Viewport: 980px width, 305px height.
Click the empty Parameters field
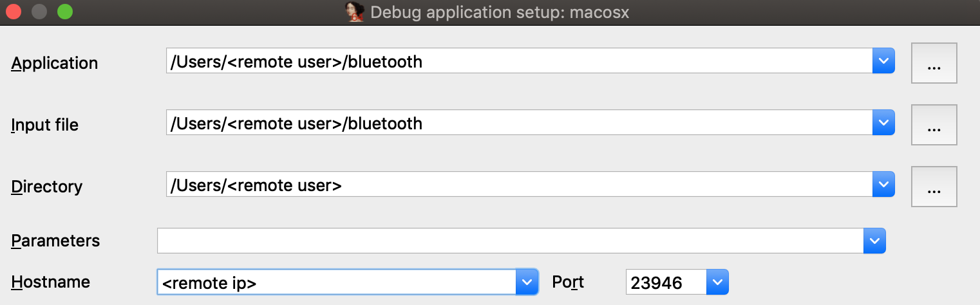(510, 241)
